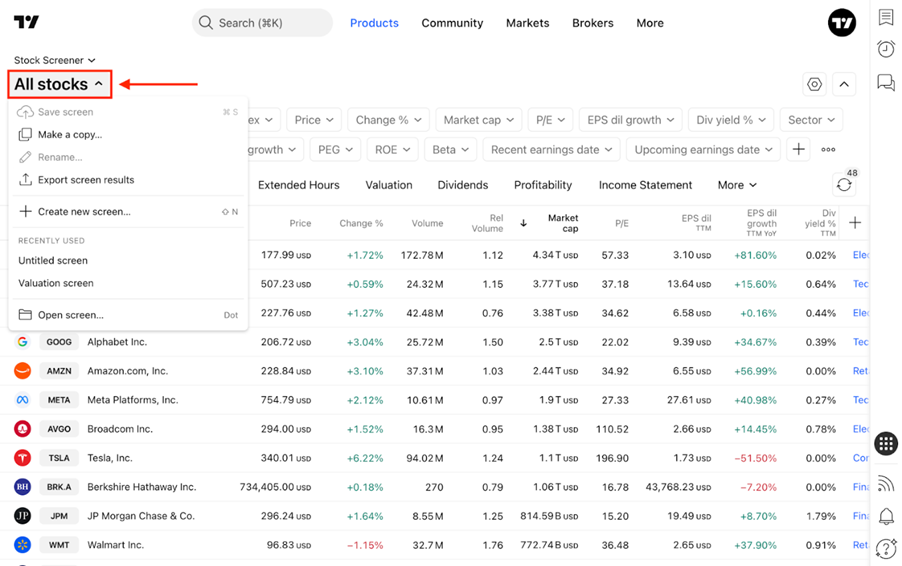Image resolution: width=902 pixels, height=566 pixels.
Task: Sort by the Market cap column header
Action: [x=563, y=223]
